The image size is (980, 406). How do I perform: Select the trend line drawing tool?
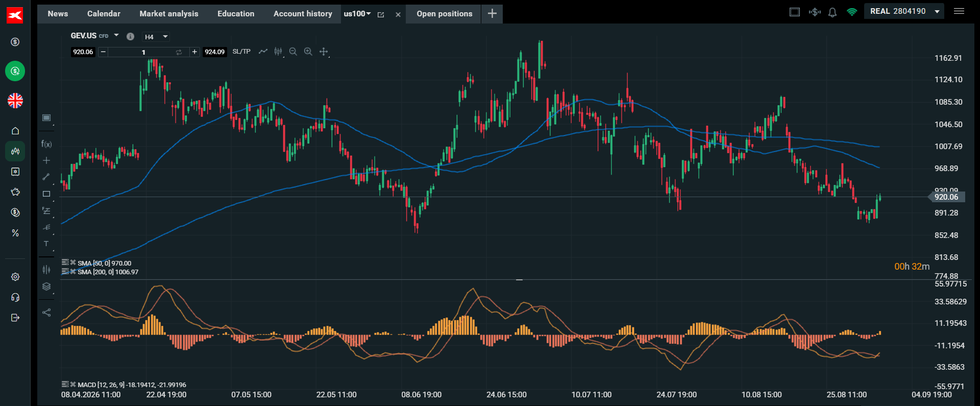click(46, 177)
